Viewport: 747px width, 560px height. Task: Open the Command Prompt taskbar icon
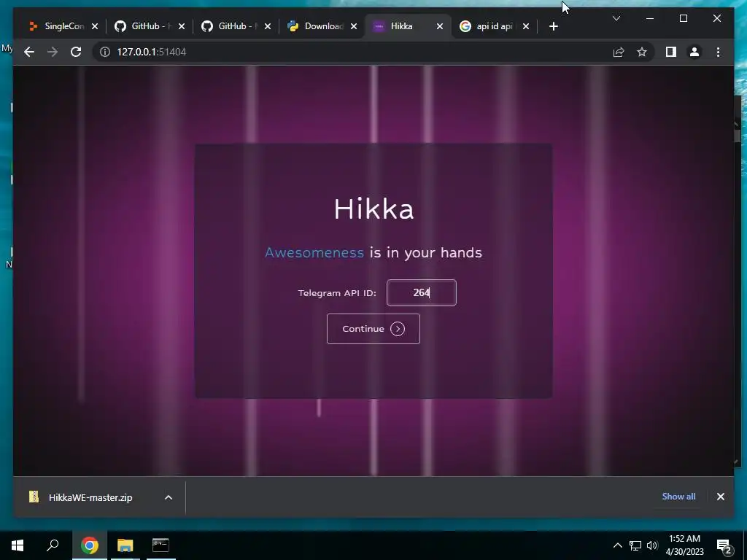160,545
